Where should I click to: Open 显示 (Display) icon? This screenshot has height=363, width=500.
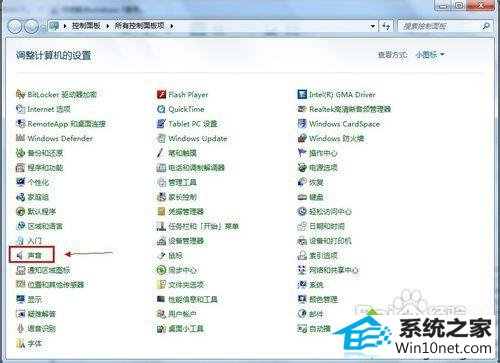[x=21, y=299]
